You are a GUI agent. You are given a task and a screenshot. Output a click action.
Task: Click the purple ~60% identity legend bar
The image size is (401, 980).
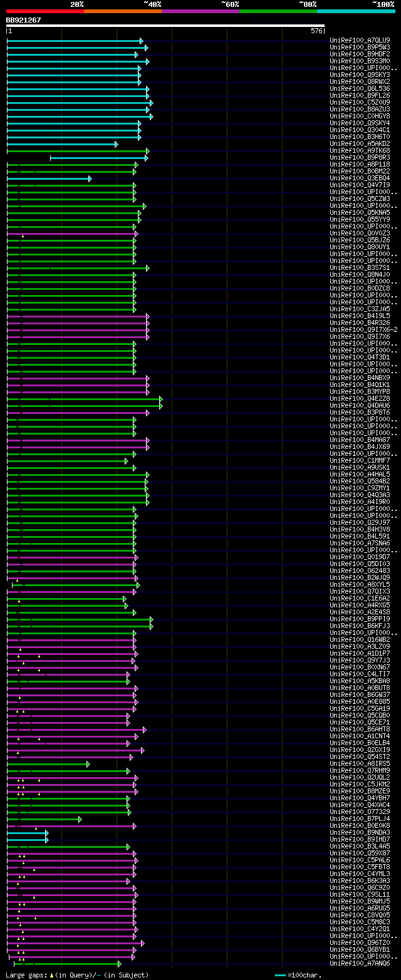pos(200,11)
